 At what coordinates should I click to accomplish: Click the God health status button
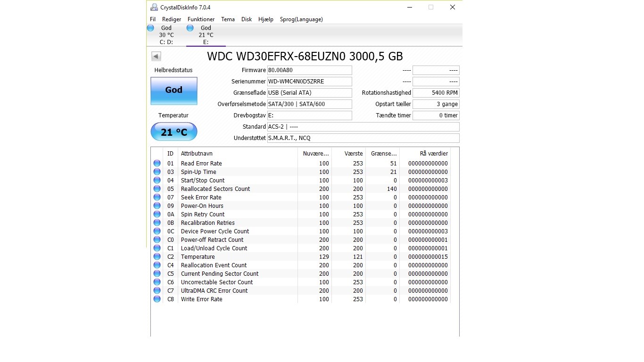pyautogui.click(x=174, y=90)
